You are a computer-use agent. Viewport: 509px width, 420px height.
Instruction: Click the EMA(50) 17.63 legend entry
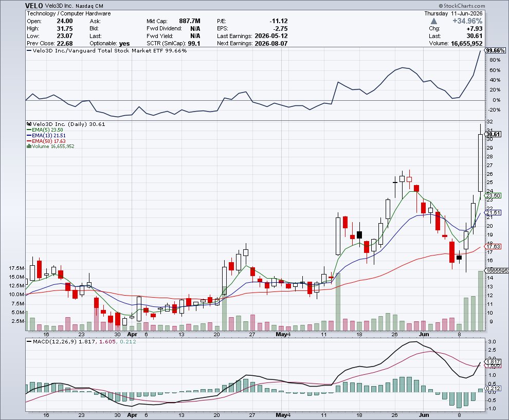[46, 141]
